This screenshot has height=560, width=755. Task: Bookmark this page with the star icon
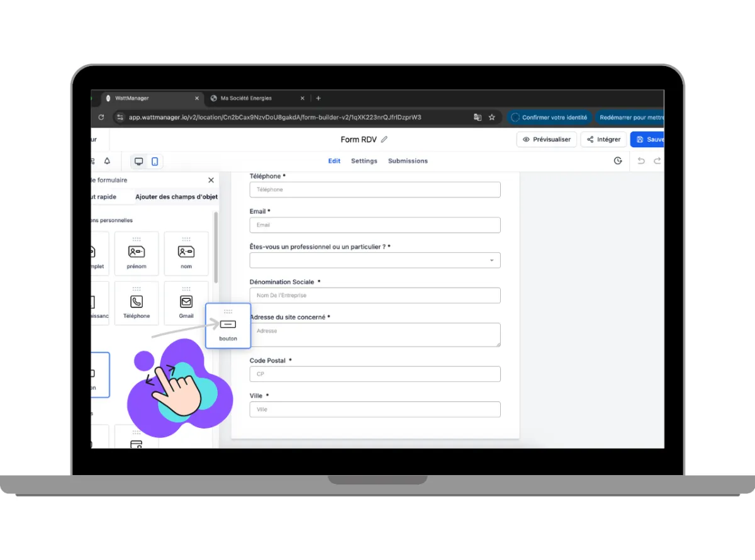click(492, 117)
